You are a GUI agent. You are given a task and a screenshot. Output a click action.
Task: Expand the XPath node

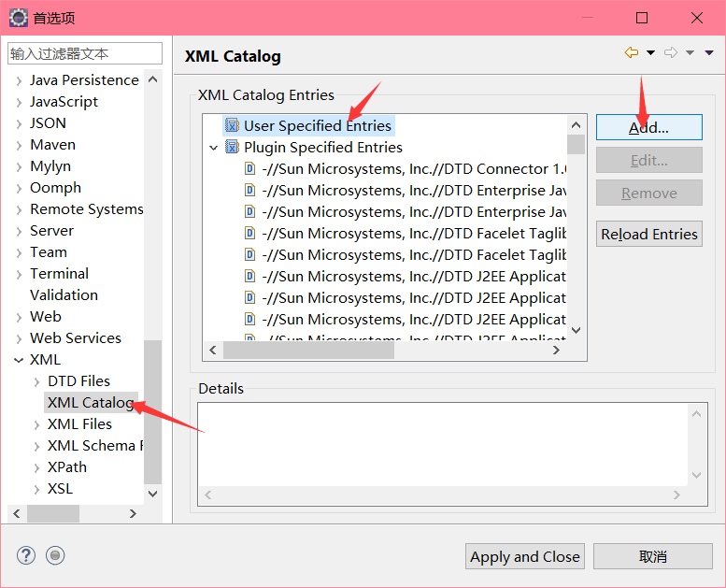click(x=36, y=468)
